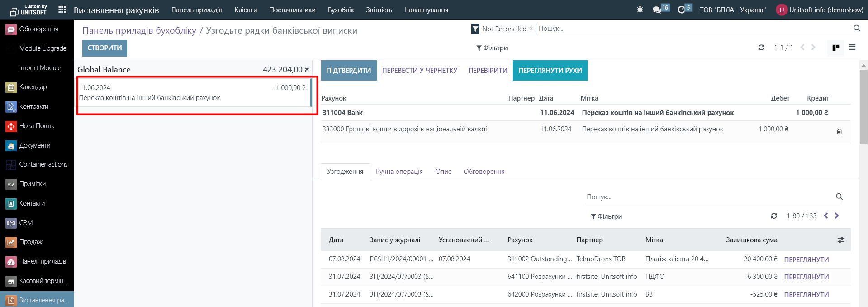
Task: Open the apps grid menu icon
Action: 62,10
